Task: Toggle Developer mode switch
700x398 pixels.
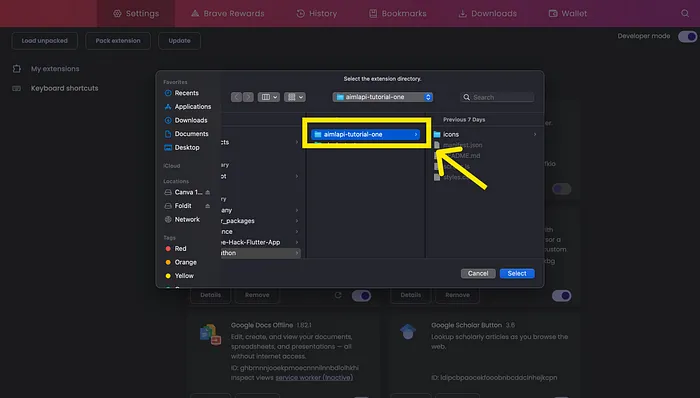Action: 688,37
